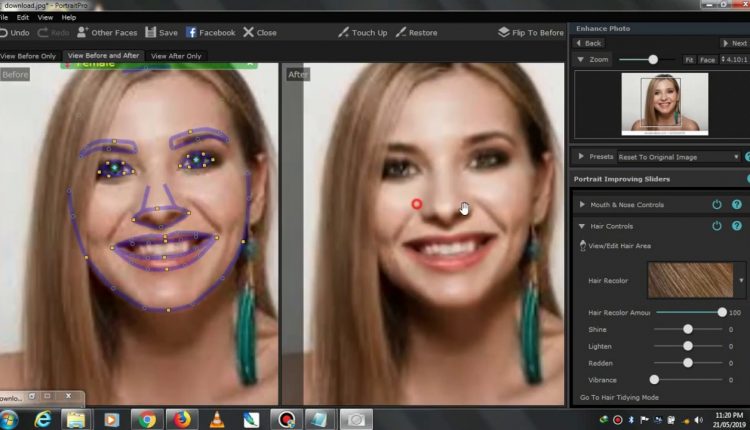Click Flip To Before
Viewport: 750px width, 430px height.
pyautogui.click(x=530, y=33)
